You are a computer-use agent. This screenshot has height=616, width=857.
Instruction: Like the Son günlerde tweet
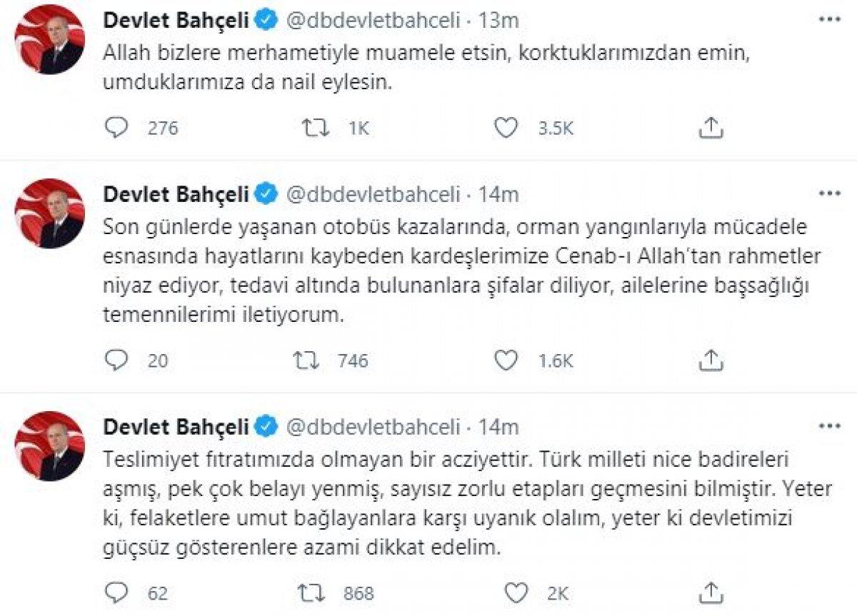[x=507, y=360]
